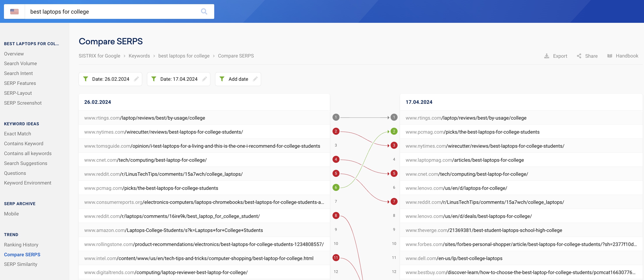Open left-column rtings.com college result
This screenshot has height=280, width=644.
coord(145,118)
